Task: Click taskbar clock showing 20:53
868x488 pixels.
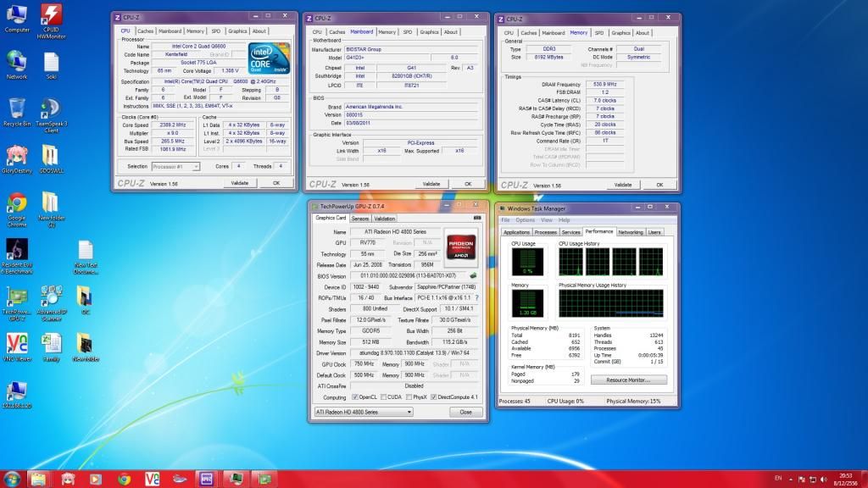Action: pyautogui.click(x=845, y=480)
